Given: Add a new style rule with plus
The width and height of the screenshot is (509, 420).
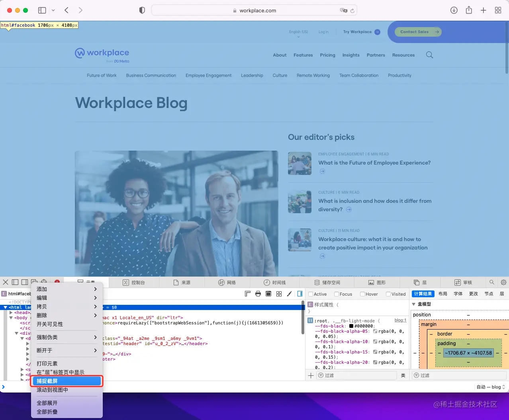Looking at the screenshot, I should [x=311, y=375].
